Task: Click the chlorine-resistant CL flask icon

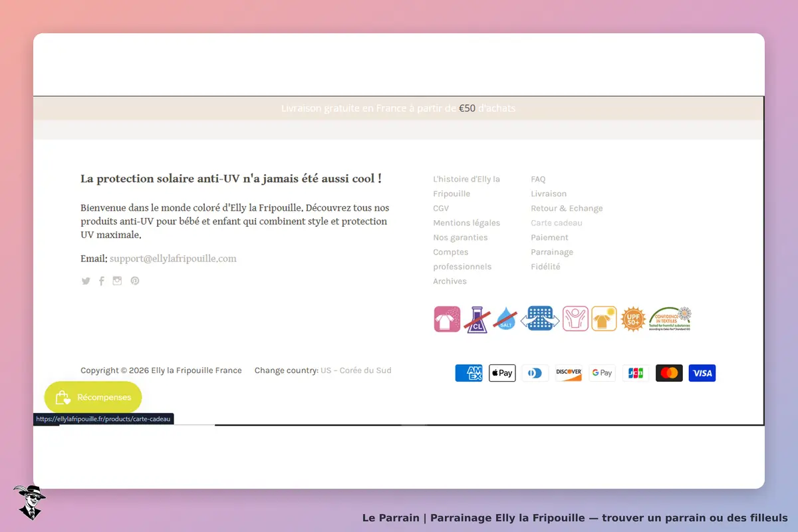Action: pos(476,319)
